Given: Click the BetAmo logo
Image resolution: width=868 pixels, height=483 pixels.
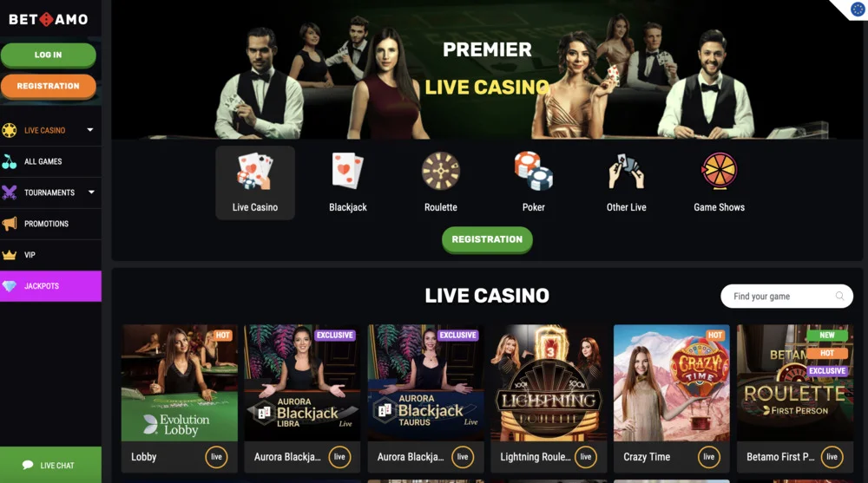Looking at the screenshot, I should (x=48, y=19).
